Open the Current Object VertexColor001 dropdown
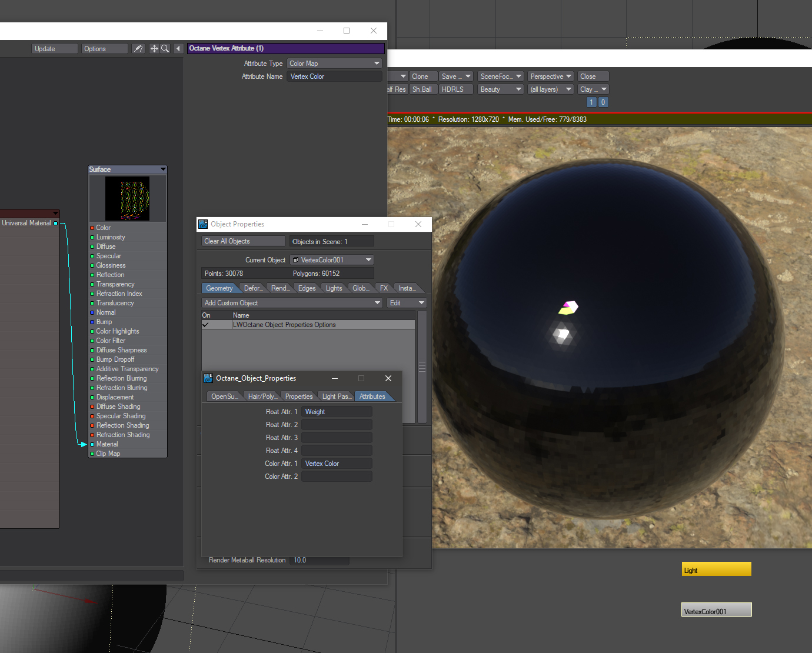This screenshot has width=812, height=653. [332, 260]
